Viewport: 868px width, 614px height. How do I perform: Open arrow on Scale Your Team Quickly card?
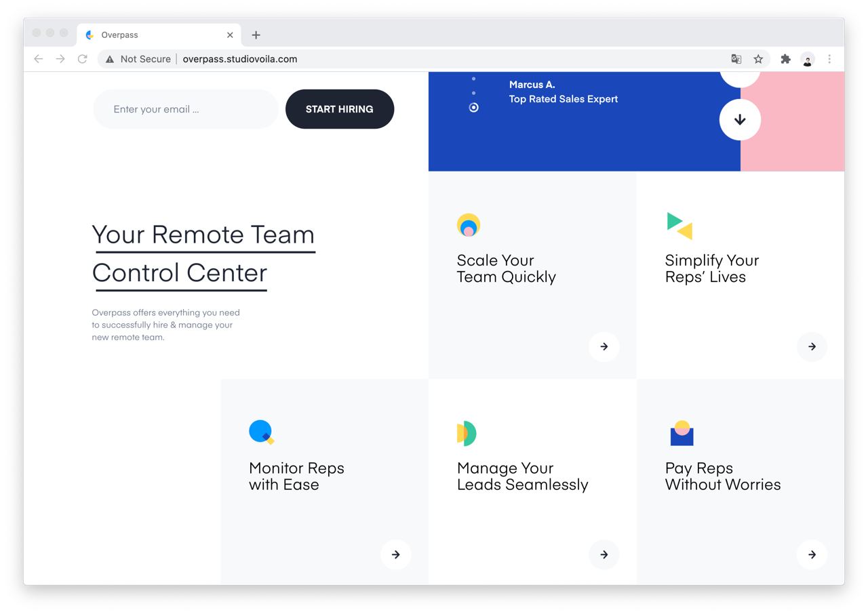click(604, 346)
